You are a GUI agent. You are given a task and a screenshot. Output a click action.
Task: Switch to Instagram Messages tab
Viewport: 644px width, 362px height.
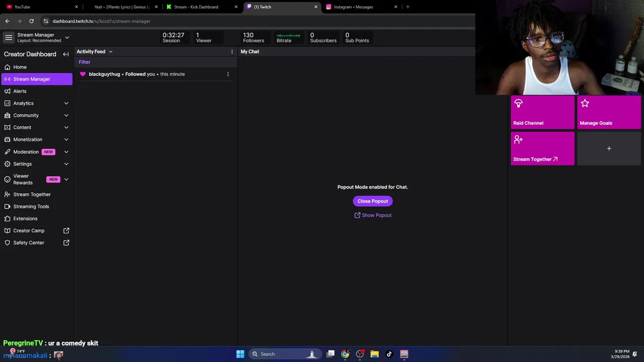coord(362,7)
